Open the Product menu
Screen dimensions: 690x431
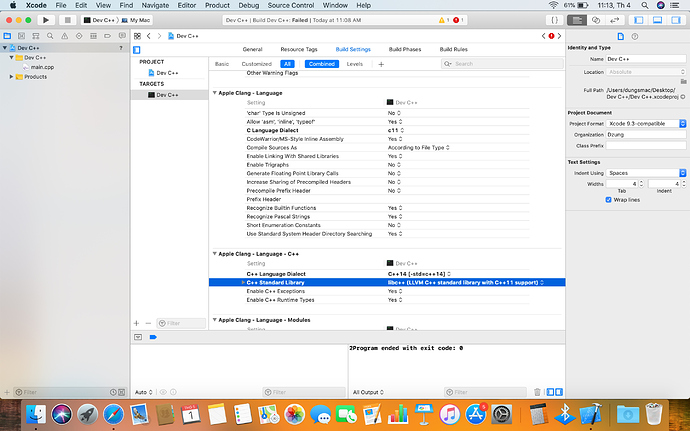[x=217, y=5]
